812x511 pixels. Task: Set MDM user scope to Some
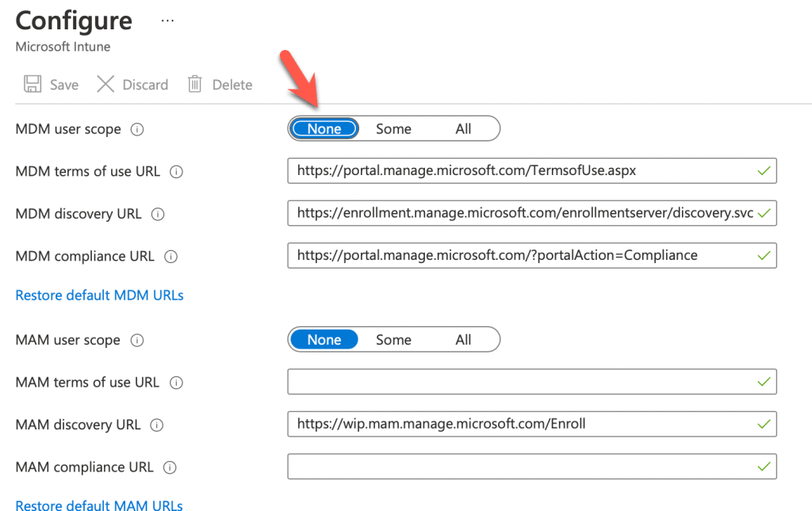point(393,129)
